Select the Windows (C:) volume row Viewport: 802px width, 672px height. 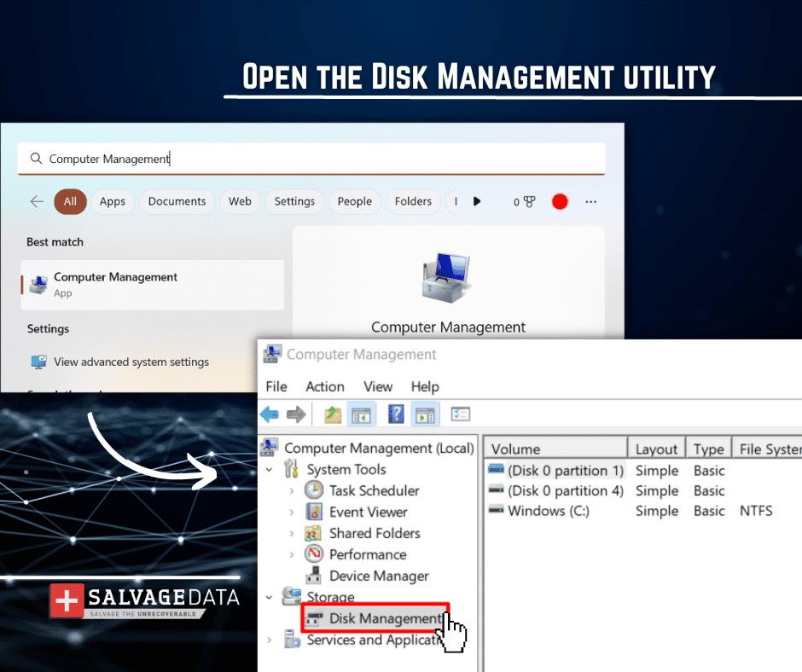tap(549, 511)
